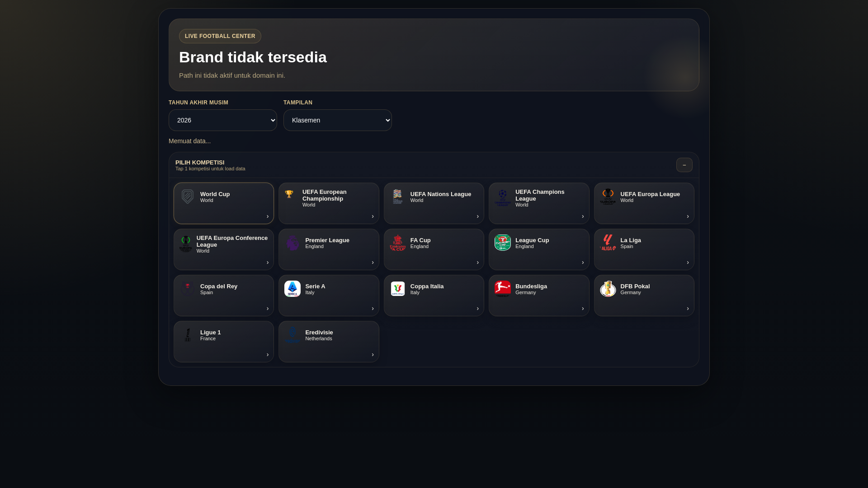
Task: Click the Ligue 1 logo
Action: click(188, 335)
